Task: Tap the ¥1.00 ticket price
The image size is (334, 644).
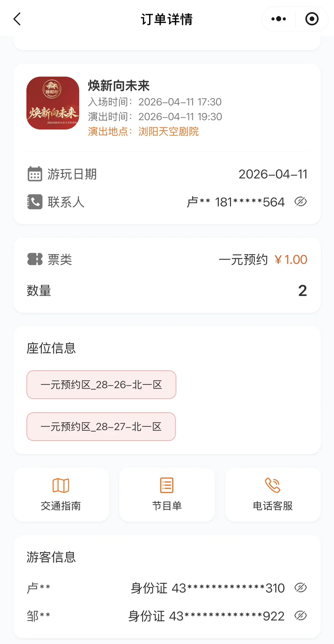Action: coord(291,259)
